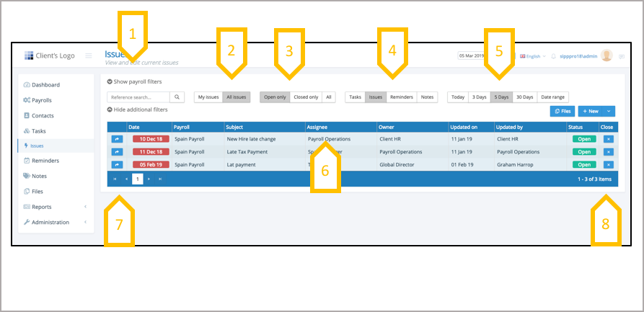Open Payrolls in the sidebar

[42, 100]
